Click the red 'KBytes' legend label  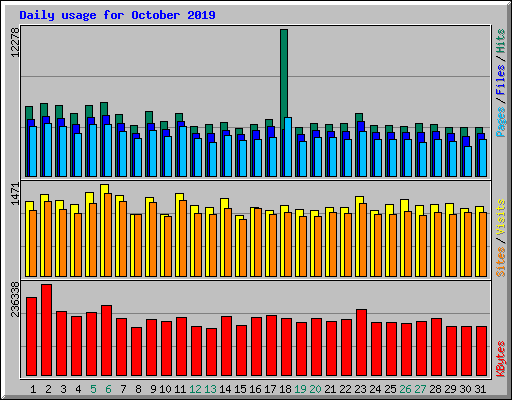point(501,359)
